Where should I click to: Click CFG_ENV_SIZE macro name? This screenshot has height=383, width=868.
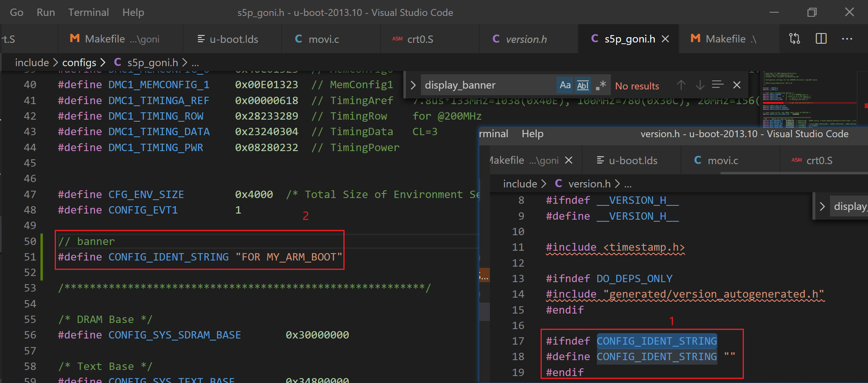click(146, 194)
